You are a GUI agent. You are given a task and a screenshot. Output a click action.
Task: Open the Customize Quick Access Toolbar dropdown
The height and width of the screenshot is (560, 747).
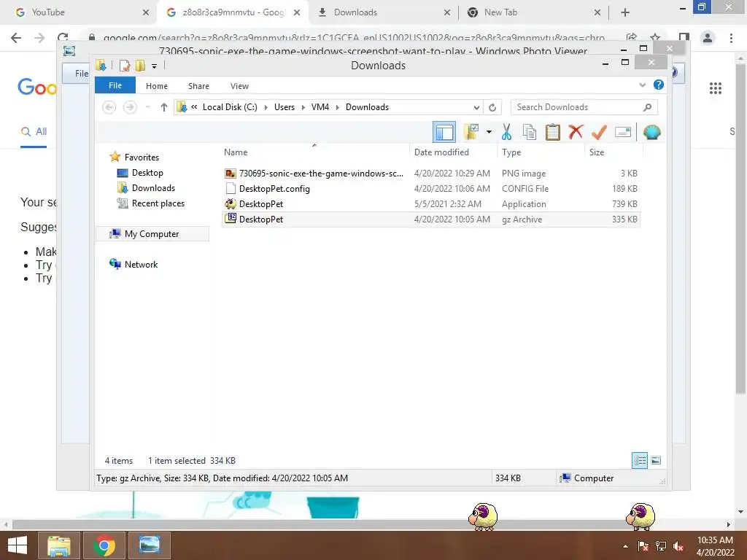click(x=155, y=66)
